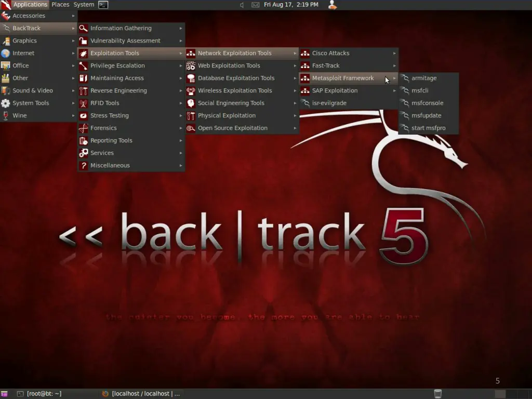Expand the Internet submenu arrow
Viewport: 532px width, 399px height.
73,54
